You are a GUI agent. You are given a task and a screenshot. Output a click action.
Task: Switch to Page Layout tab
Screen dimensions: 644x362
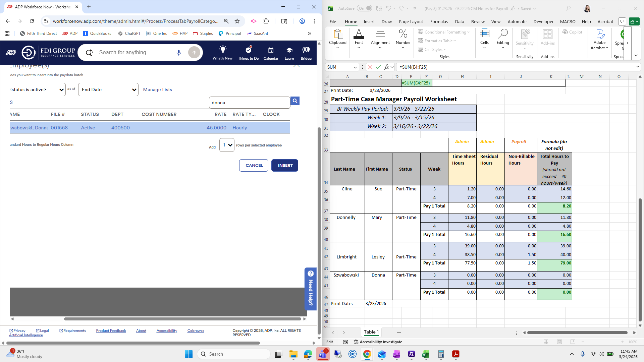coord(411,21)
